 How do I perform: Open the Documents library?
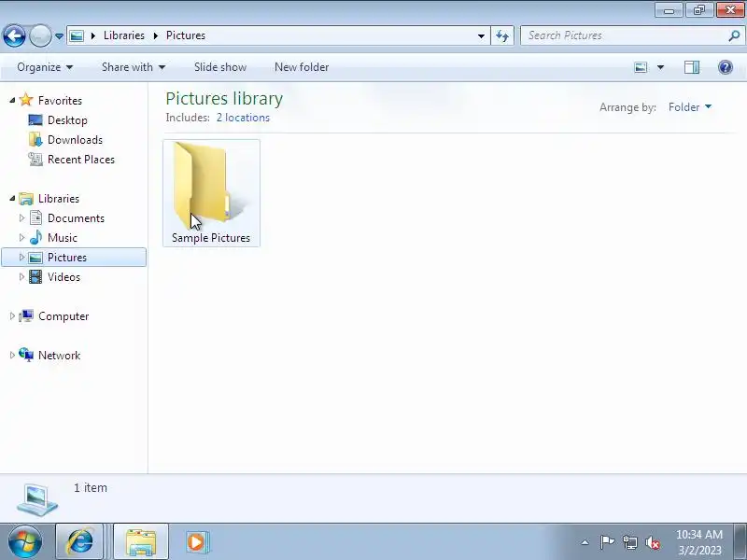(76, 218)
